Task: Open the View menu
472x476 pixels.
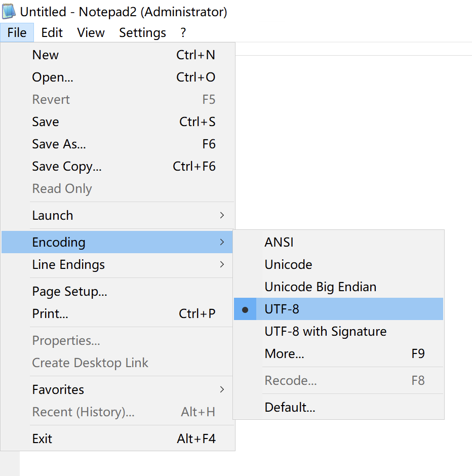Action: tap(91, 32)
